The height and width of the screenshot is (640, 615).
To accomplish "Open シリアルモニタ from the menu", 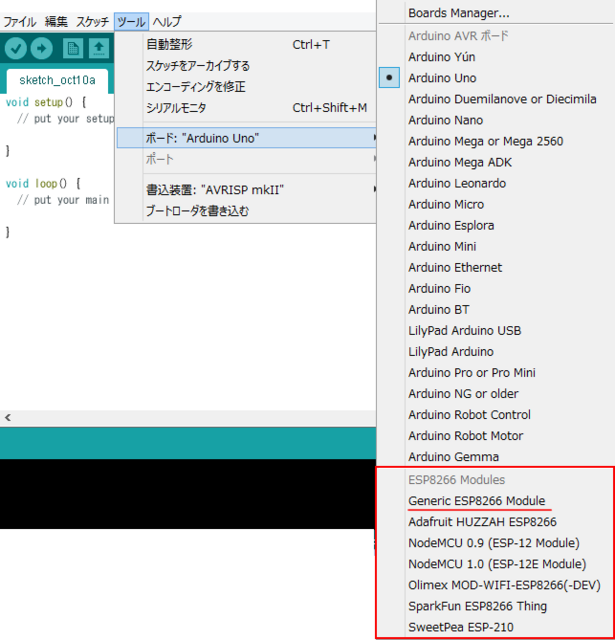I will [246, 108].
